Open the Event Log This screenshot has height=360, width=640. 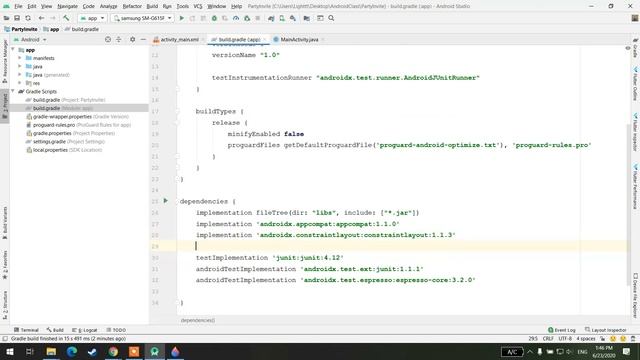[x=562, y=330]
